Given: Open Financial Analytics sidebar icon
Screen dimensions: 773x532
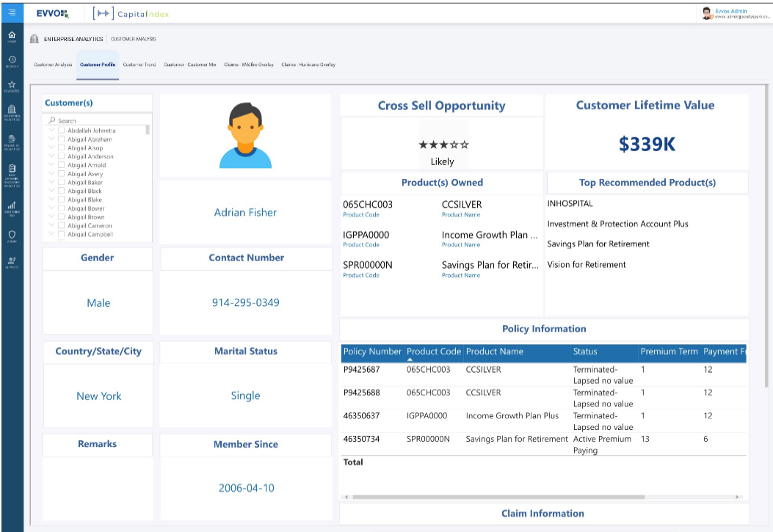Looking at the screenshot, I should (11, 141).
